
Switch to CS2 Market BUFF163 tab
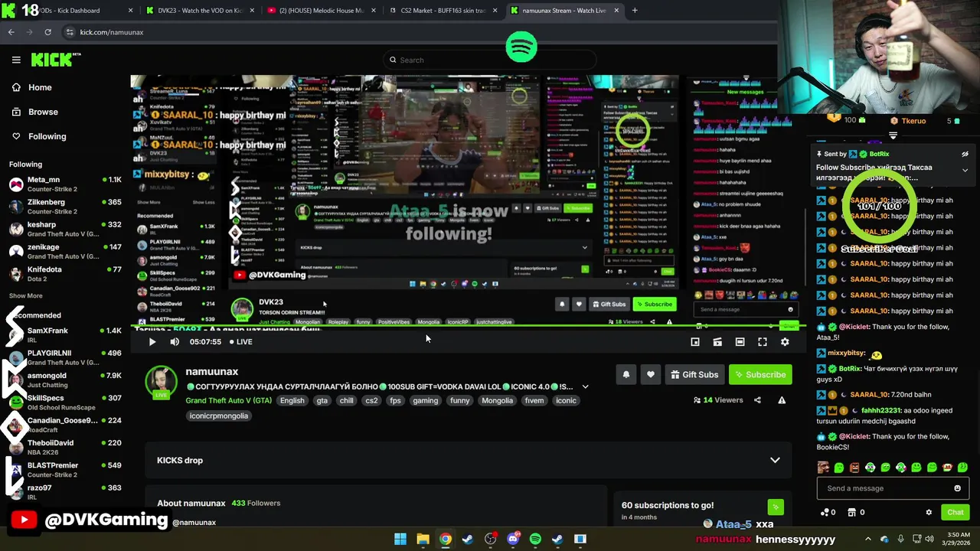pos(443,11)
